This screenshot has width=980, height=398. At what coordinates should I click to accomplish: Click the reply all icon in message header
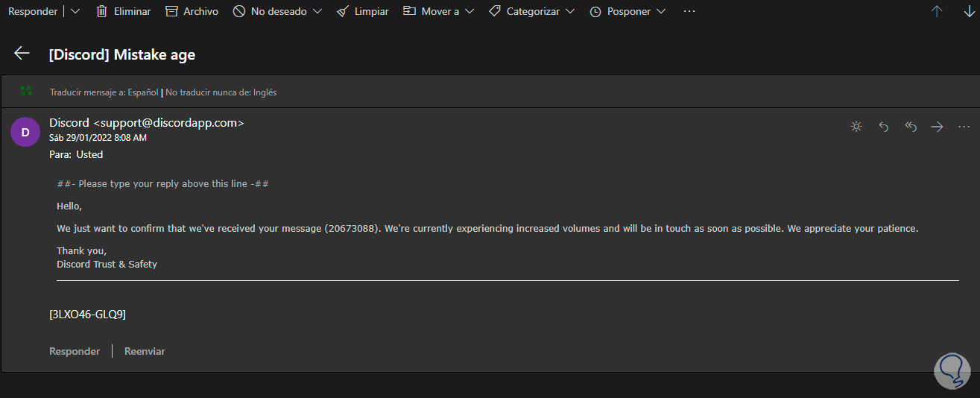(910, 127)
